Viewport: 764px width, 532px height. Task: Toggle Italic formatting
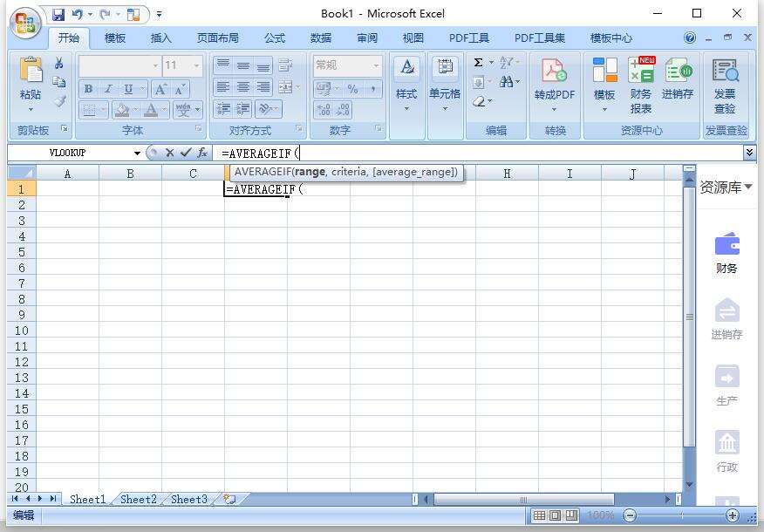tap(108, 89)
